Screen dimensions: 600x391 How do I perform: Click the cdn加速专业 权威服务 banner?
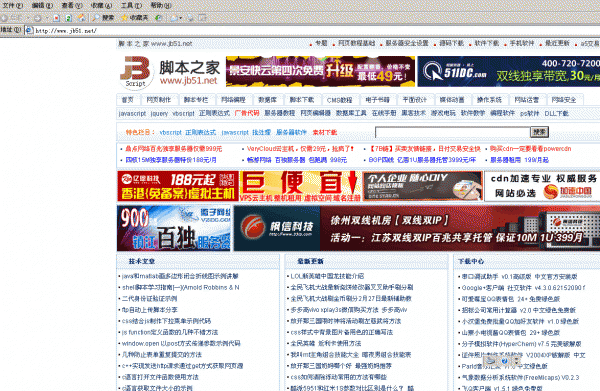[542, 186]
